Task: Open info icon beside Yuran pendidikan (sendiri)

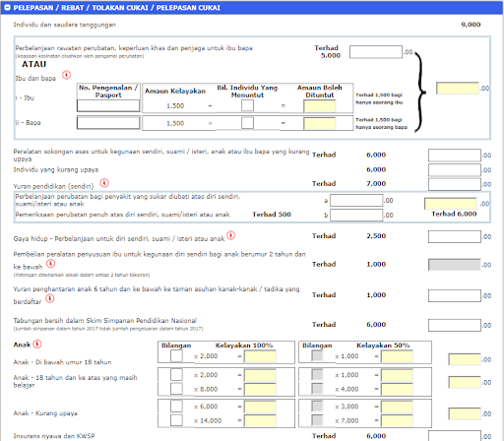Action: [104, 183]
